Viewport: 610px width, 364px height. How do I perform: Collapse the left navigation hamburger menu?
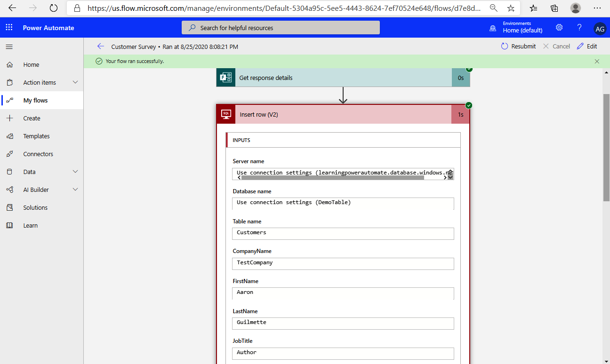(x=9, y=47)
